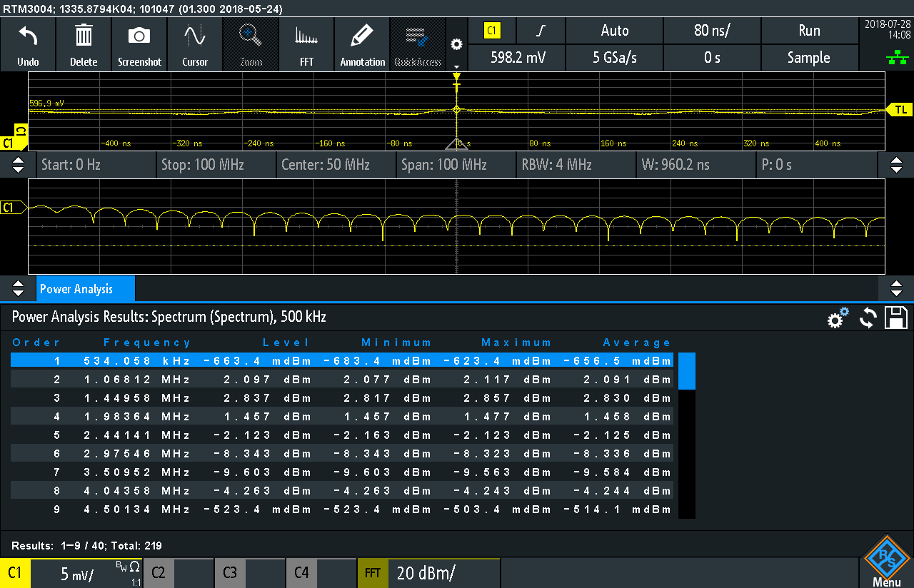Expand the results panel with left arrows
Image resolution: width=914 pixels, height=588 pixels.
click(19, 289)
